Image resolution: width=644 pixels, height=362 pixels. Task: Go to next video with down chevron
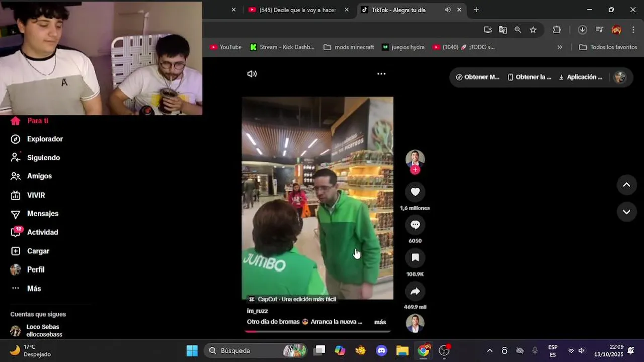pyautogui.click(x=627, y=212)
